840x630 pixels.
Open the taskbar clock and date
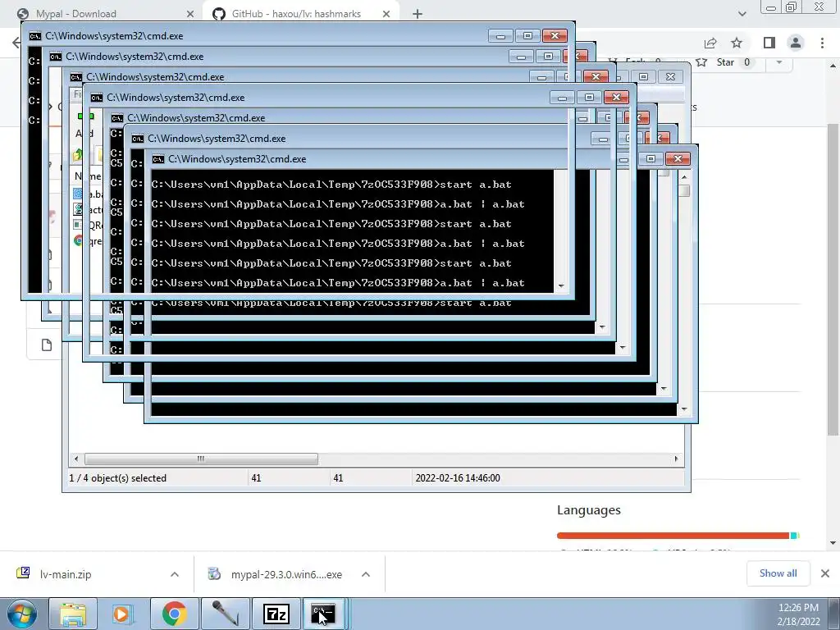tap(798, 614)
